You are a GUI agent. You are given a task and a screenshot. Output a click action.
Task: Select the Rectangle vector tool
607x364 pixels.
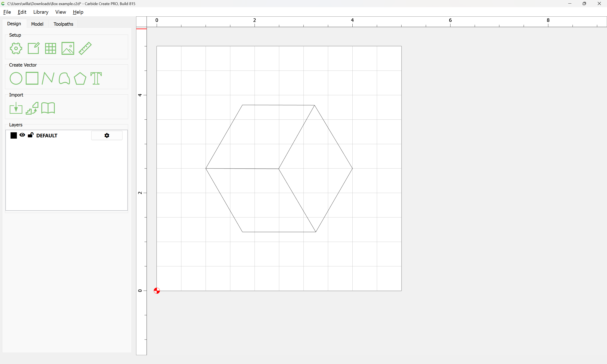pyautogui.click(x=32, y=78)
